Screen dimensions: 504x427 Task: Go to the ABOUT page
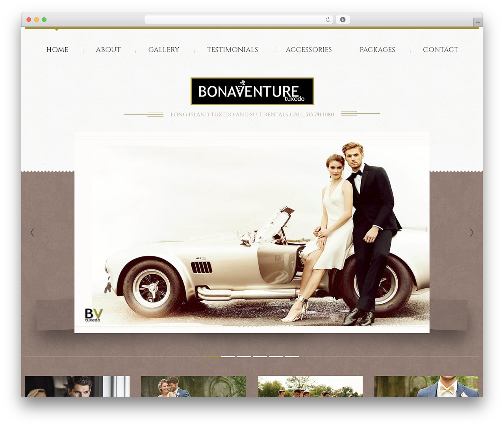point(108,50)
